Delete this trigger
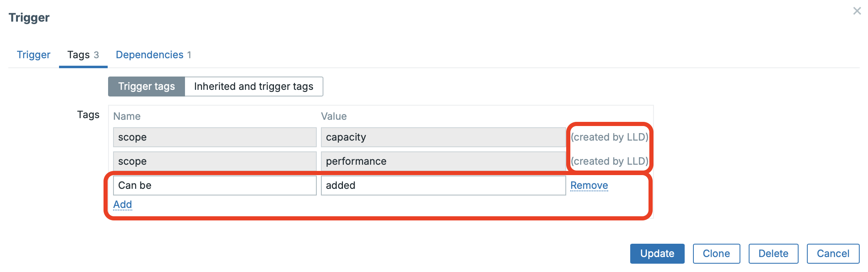Screen dimensions: 868x272 773,254
